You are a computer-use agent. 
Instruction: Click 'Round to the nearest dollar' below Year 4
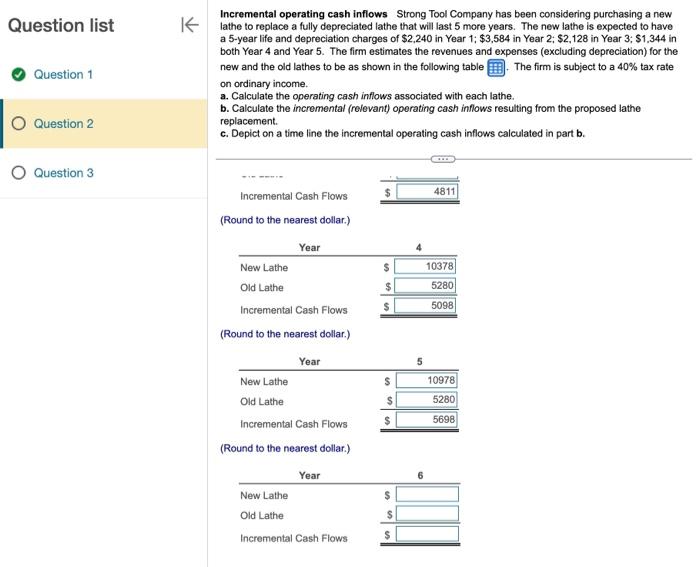coord(285,334)
